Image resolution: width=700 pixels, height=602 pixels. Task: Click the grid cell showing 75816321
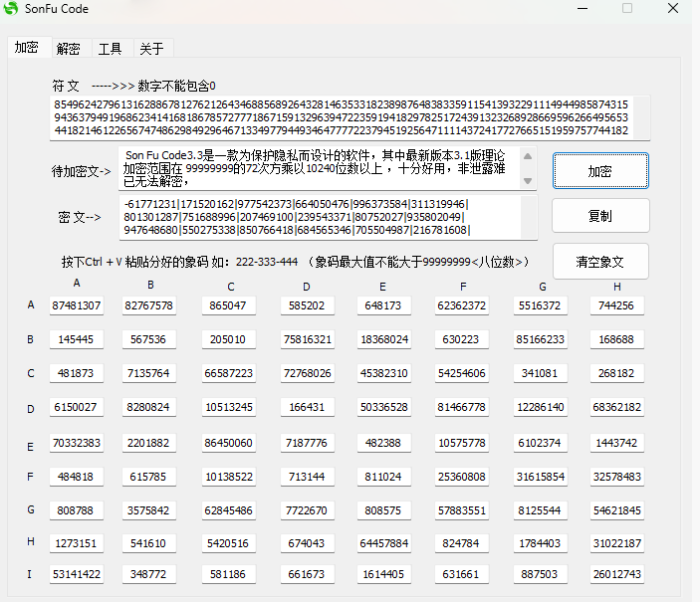(308, 339)
